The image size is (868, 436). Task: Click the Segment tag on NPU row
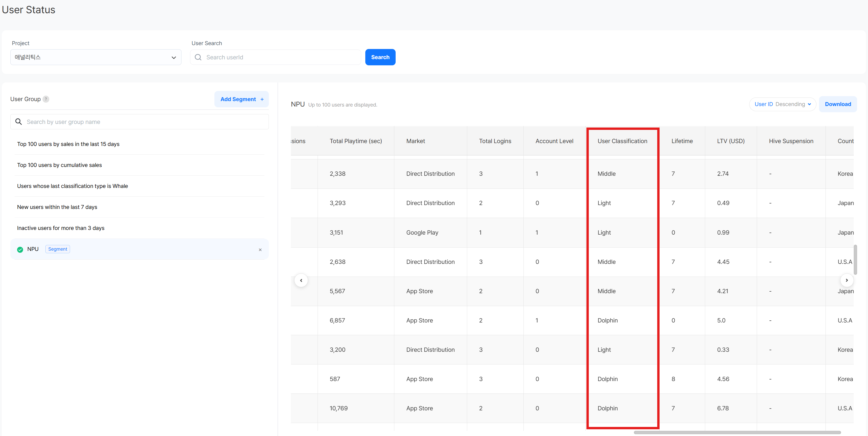coord(58,249)
